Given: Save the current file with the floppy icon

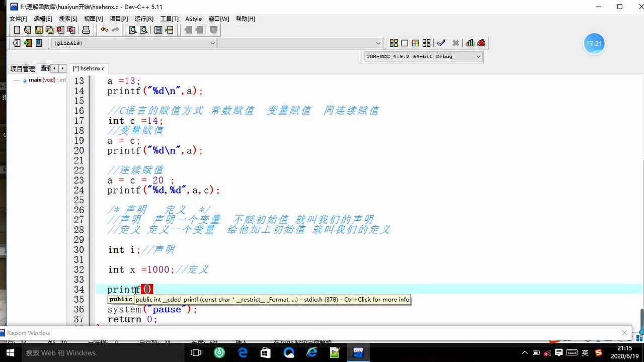Looking at the screenshot, I should (39, 30).
